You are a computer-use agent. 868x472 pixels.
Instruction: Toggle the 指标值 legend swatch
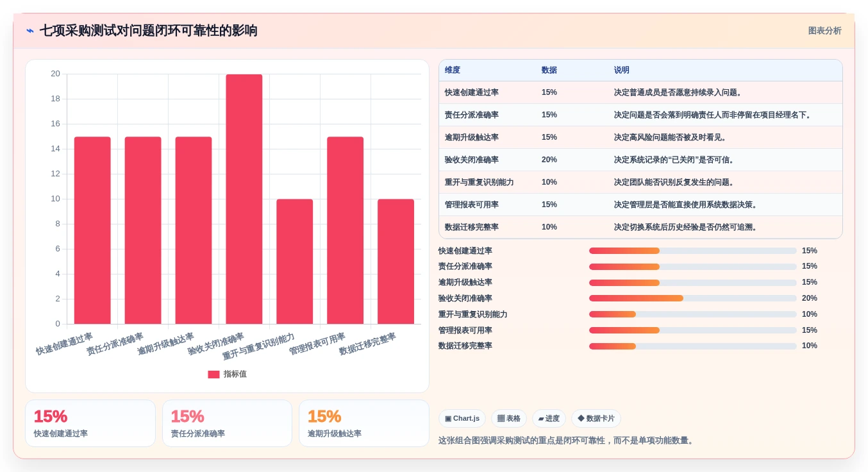coord(213,374)
